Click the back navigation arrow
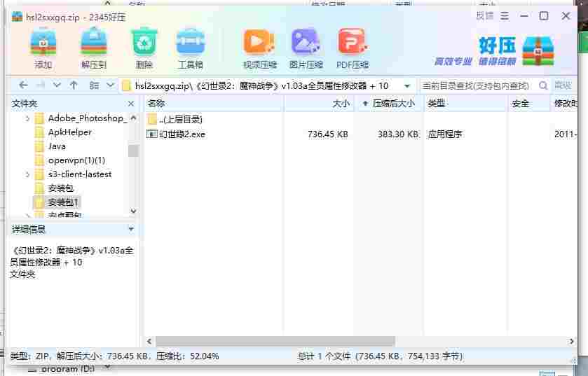Viewport: 588px width, 376px height. (x=23, y=85)
